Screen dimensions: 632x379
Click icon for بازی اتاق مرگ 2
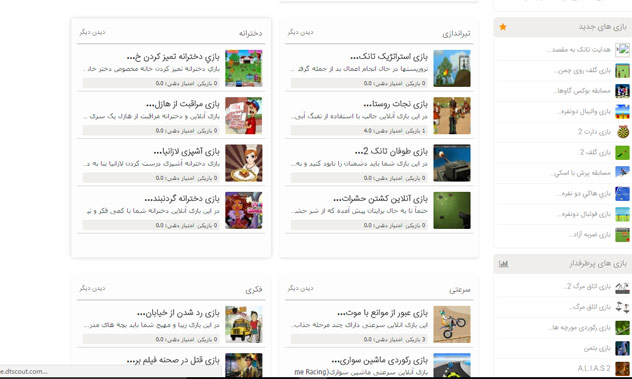click(622, 287)
